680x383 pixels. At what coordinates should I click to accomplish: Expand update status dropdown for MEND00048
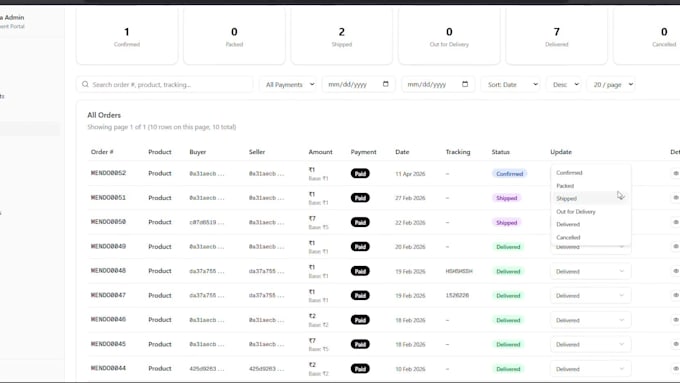click(590, 272)
